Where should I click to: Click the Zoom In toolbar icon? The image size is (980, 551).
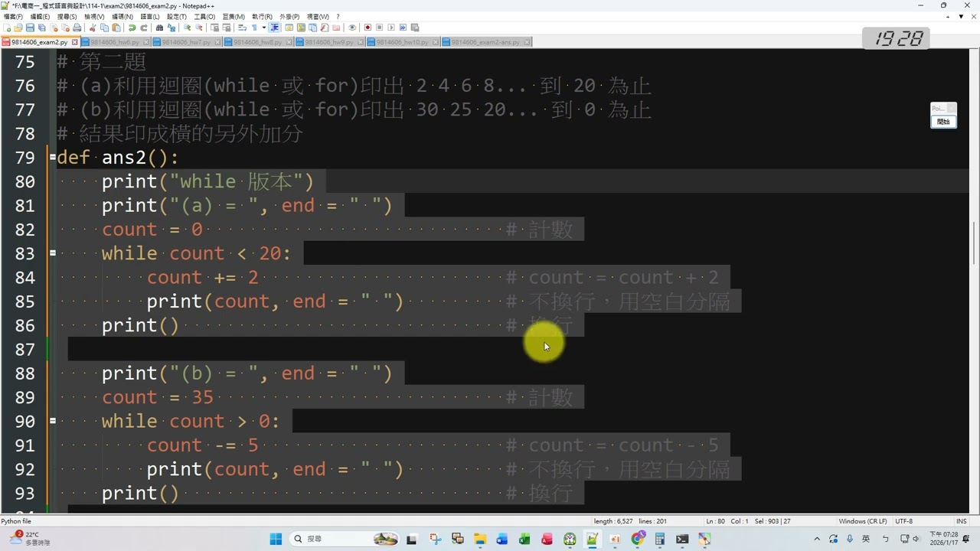click(187, 28)
